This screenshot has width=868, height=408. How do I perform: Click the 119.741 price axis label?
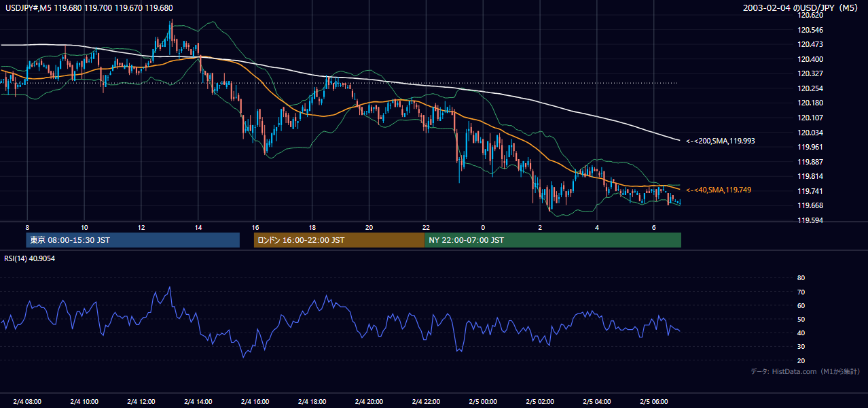point(810,191)
